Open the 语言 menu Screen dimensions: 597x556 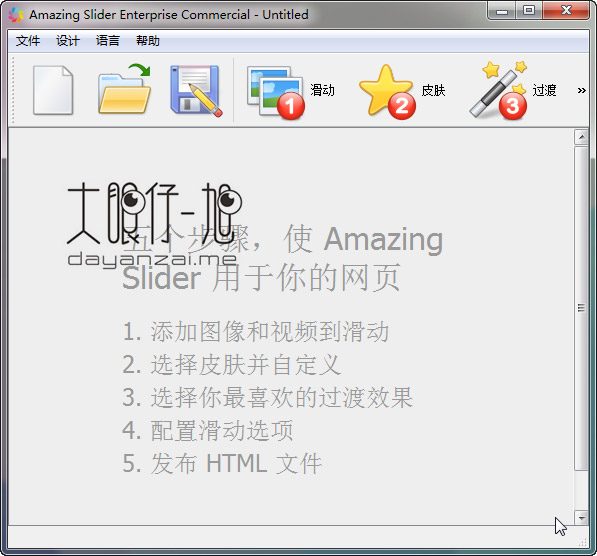(x=108, y=40)
